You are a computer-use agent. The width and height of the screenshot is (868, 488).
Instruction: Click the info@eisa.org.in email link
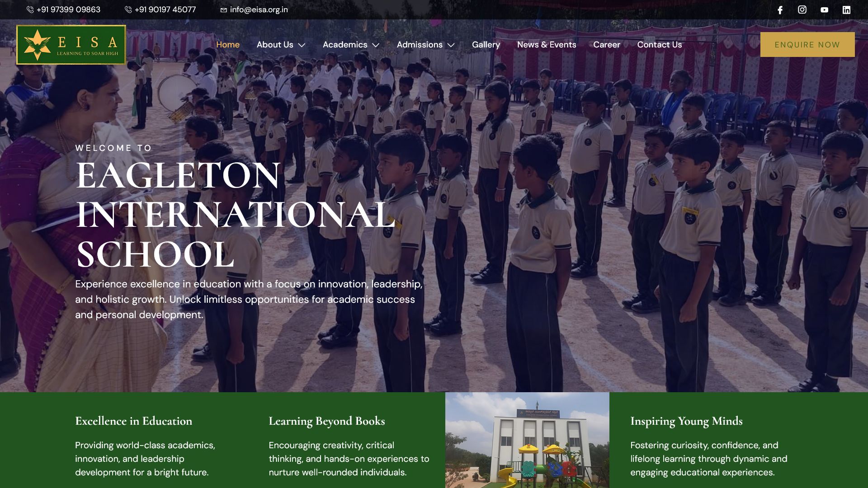pyautogui.click(x=259, y=9)
